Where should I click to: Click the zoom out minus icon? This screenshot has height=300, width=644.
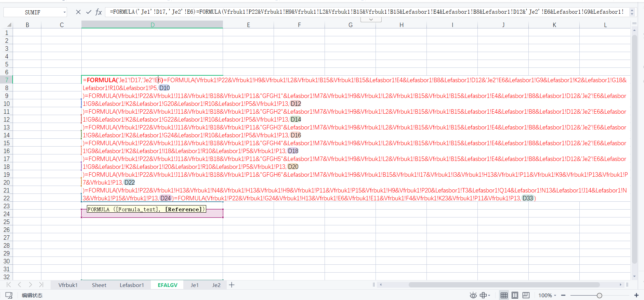click(x=563, y=295)
